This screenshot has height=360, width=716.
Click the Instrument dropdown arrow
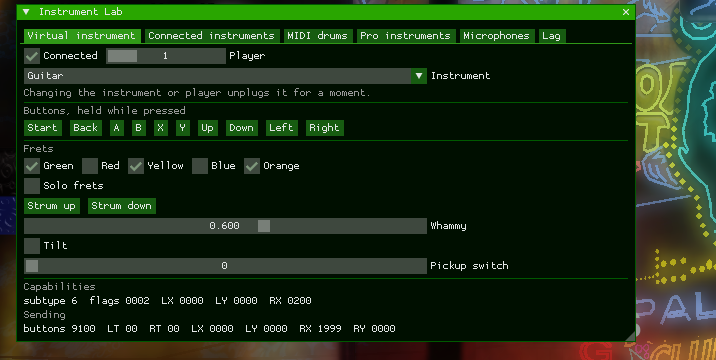tap(419, 76)
